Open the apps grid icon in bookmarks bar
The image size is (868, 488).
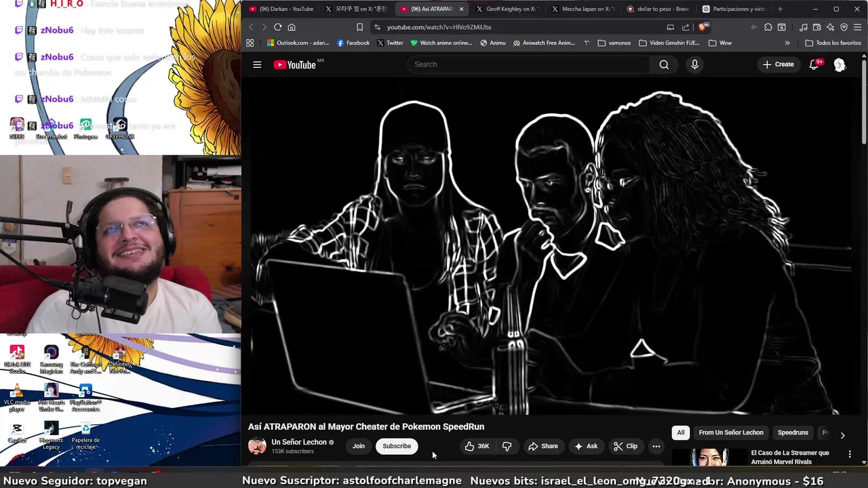pyautogui.click(x=250, y=43)
